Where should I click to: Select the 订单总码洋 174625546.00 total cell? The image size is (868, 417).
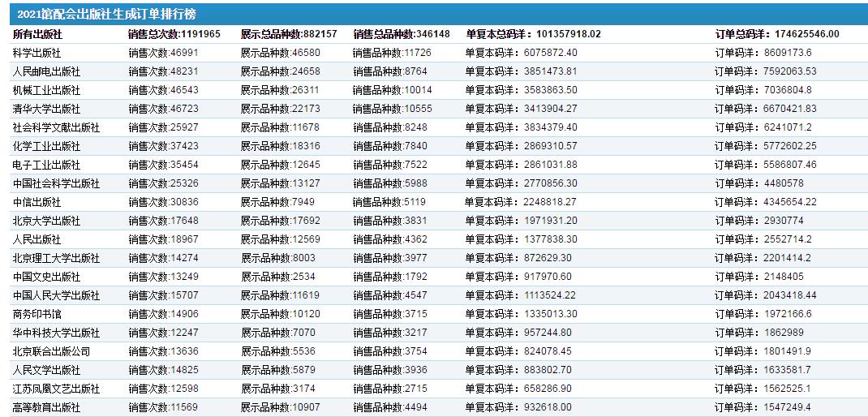tap(776, 34)
